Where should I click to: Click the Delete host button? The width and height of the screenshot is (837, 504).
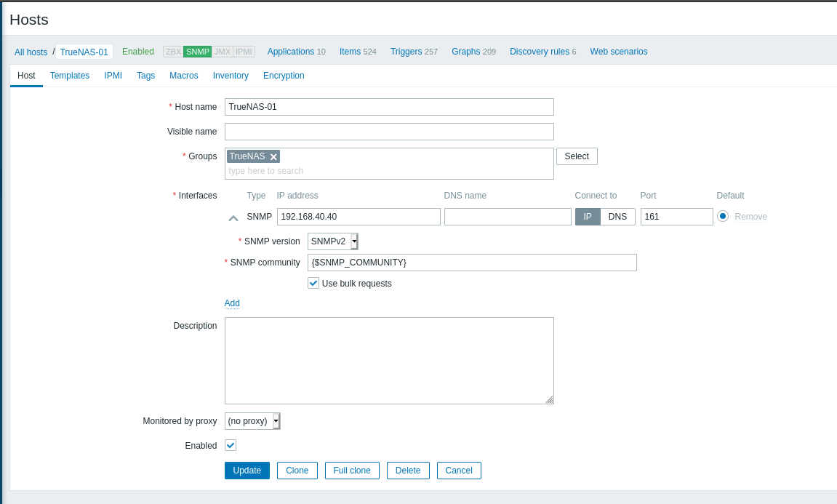(x=409, y=471)
